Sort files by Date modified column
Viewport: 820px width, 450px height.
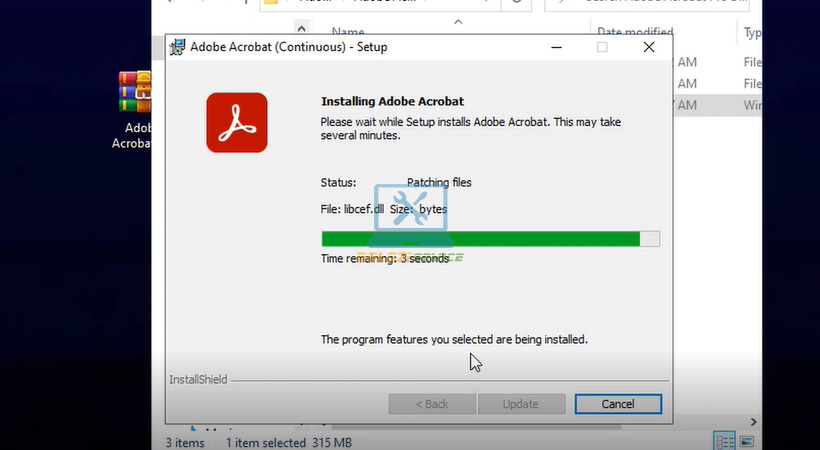(635, 32)
